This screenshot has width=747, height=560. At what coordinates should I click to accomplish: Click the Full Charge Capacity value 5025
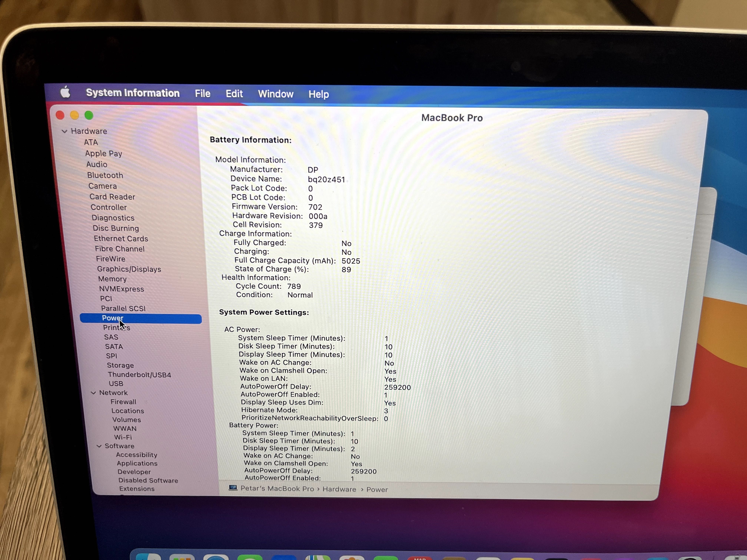coord(351,261)
